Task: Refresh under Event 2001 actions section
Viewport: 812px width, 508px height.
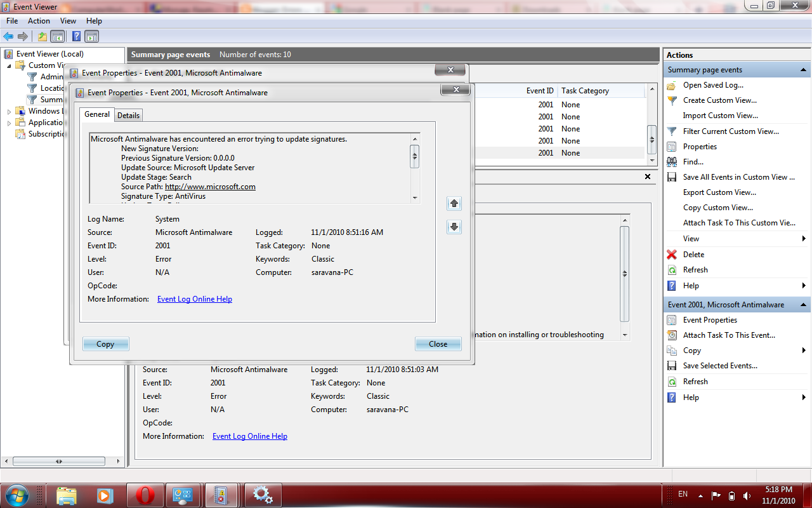Action: point(695,382)
